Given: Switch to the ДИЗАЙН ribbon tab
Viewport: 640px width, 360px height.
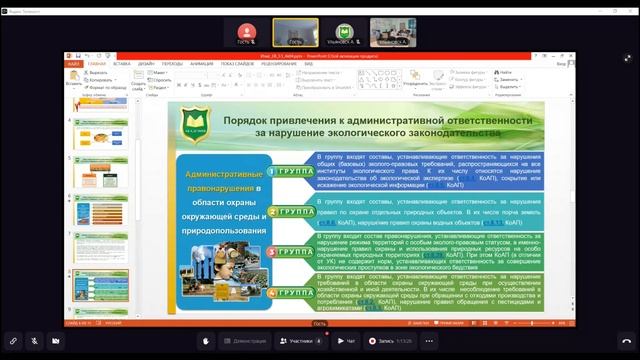Looking at the screenshot, I should click(146, 64).
